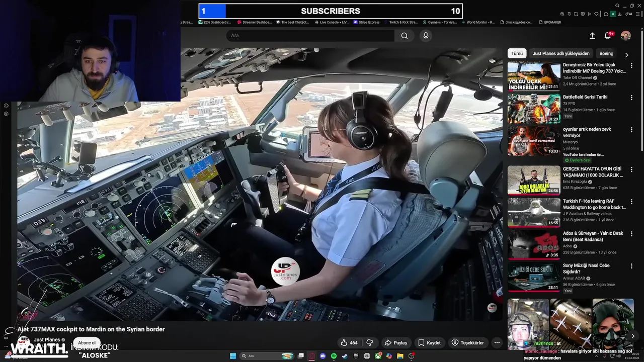Open options menu for 'Ados & Sürveyan' video
644x362 pixels.
pos(631,234)
